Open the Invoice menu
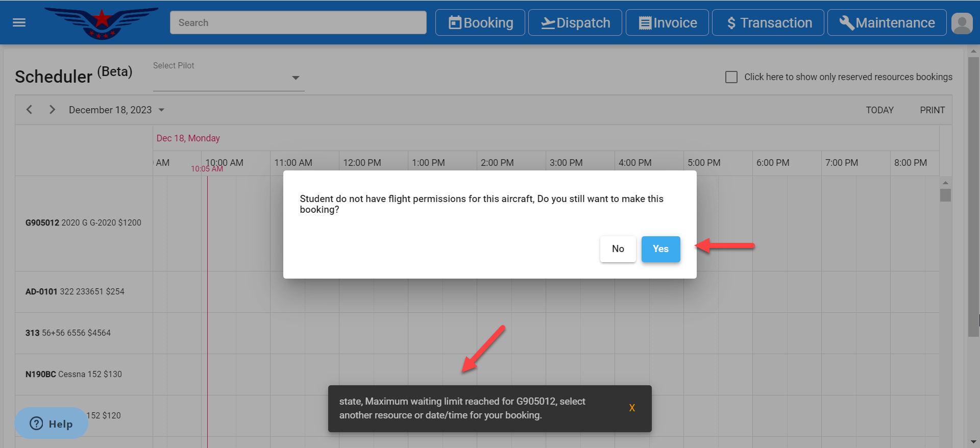The width and height of the screenshot is (980, 448). [667, 23]
